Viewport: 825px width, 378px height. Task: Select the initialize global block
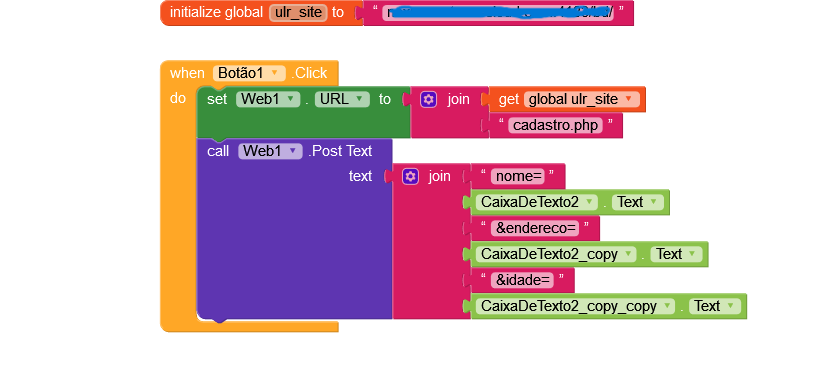click(216, 13)
